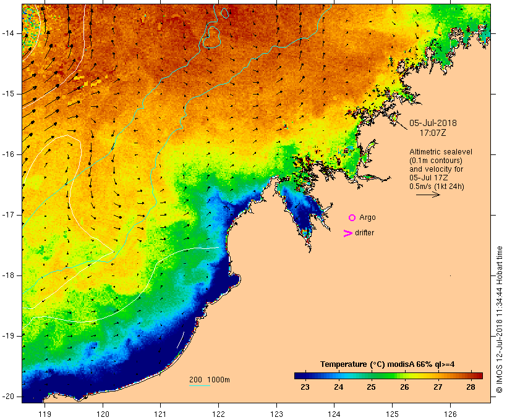Click the date label 05-Jul-2018
Image resolution: width=507 pixels, height=420 pixels.
pos(433,123)
